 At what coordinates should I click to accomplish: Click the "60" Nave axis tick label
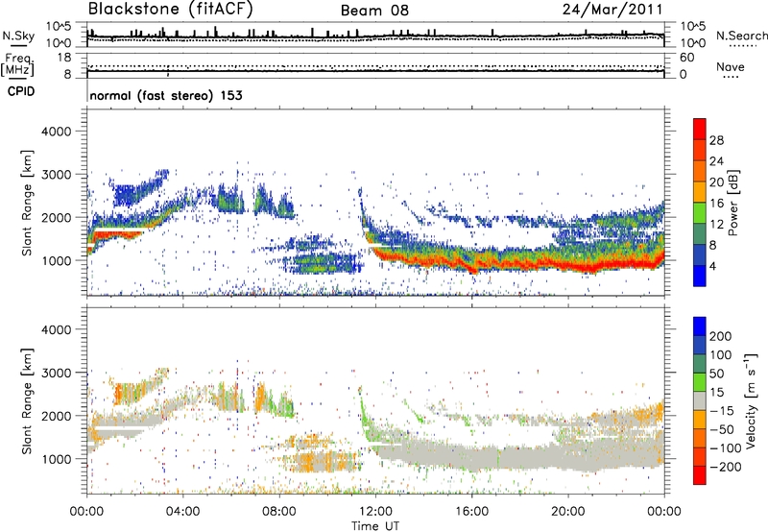(x=686, y=58)
